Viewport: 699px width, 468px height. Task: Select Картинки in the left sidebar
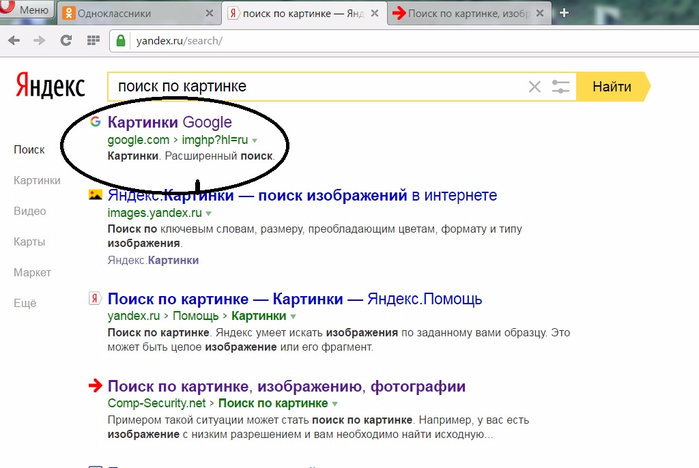pos(37,180)
